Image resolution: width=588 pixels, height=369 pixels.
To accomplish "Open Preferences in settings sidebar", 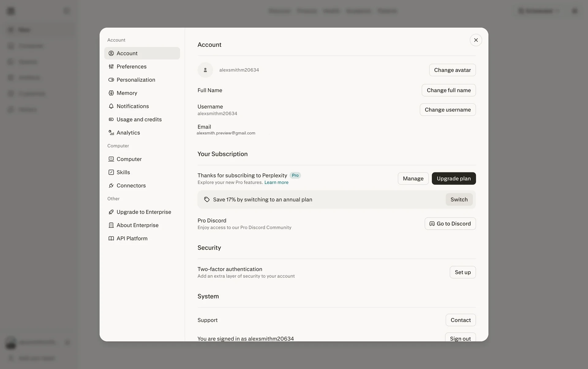I will [142, 66].
